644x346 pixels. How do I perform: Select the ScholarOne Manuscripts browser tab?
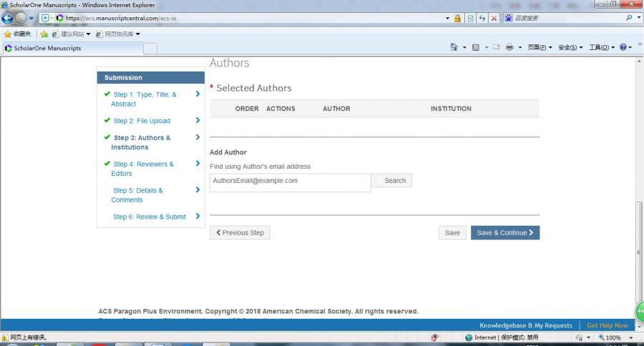[x=72, y=48]
